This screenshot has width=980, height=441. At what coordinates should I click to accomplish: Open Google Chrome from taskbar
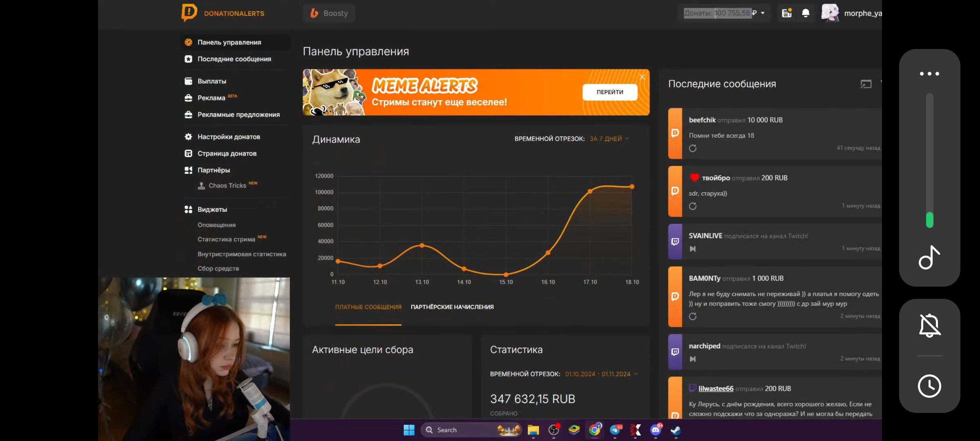[595, 430]
